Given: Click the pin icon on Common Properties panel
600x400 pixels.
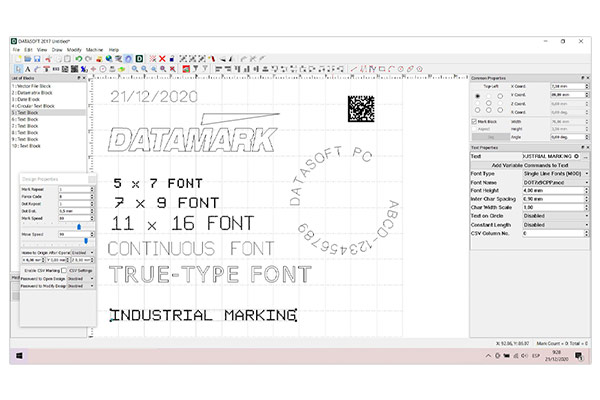Looking at the screenshot, I should [x=583, y=78].
